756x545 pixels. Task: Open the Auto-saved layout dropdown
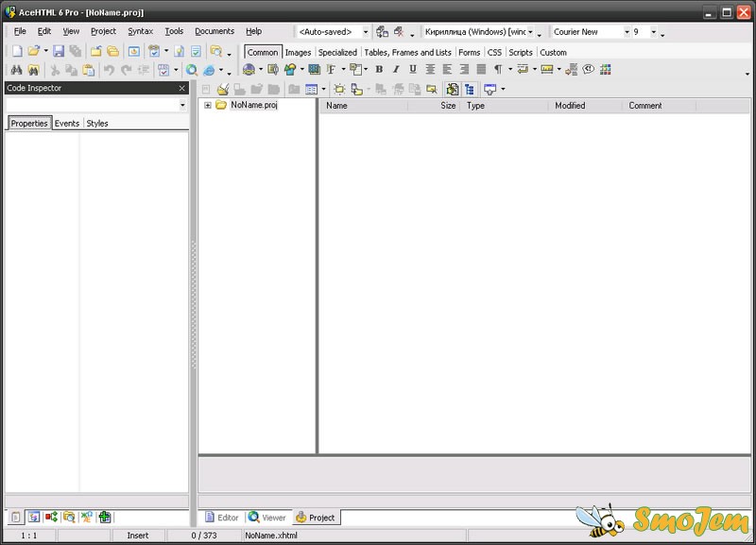point(366,32)
